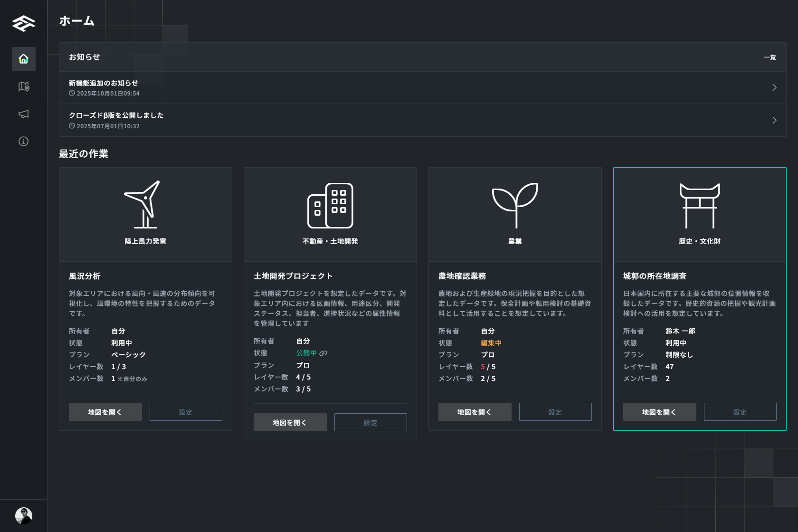Open settings for 城郭の所在地調査
Screen dimensions: 798x532
point(740,412)
